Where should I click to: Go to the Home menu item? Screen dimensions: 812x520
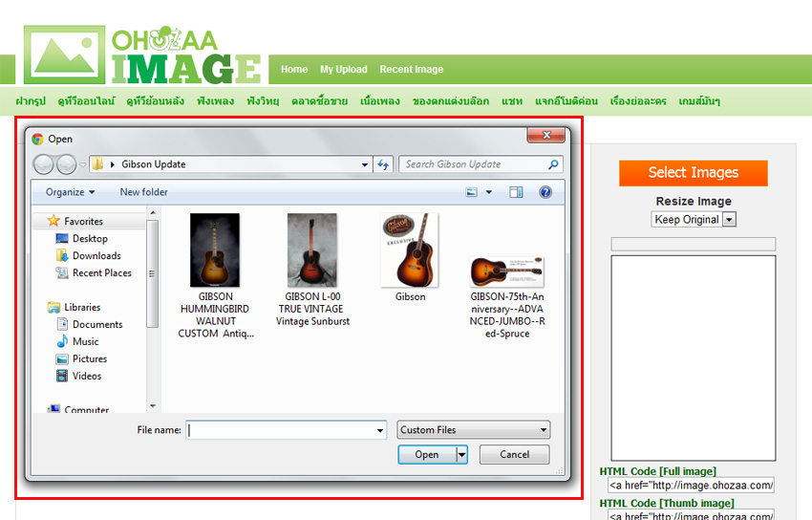point(294,70)
